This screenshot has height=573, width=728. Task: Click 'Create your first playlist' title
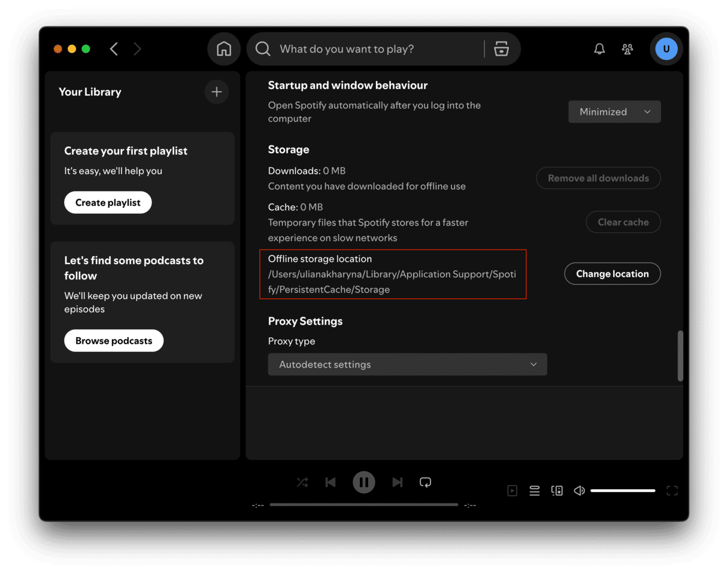(126, 151)
